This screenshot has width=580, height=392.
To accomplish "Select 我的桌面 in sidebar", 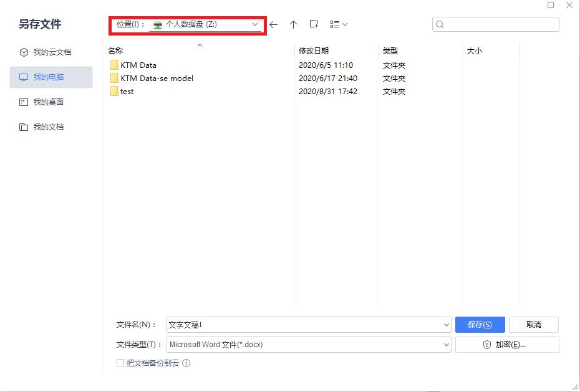I will (51, 102).
